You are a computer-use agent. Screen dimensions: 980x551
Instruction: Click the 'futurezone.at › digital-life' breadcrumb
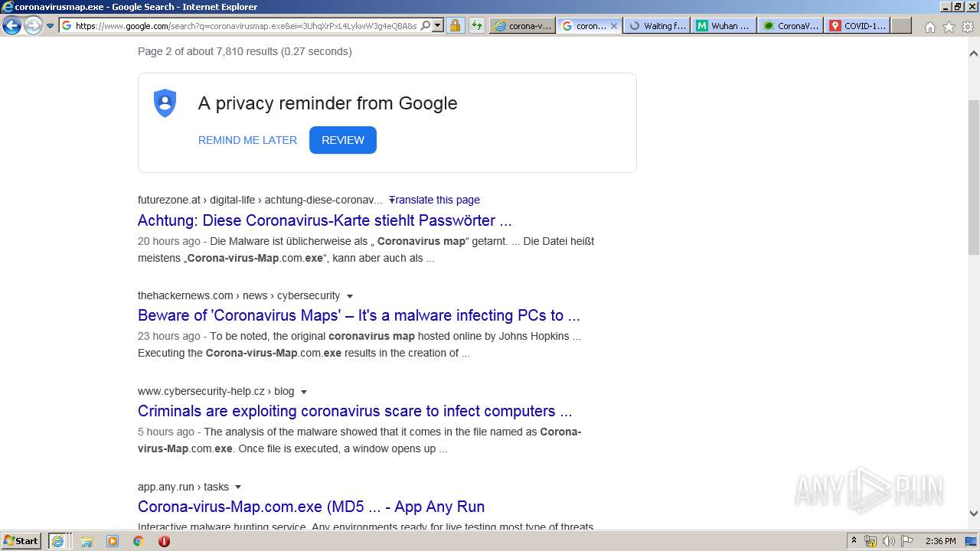click(260, 200)
